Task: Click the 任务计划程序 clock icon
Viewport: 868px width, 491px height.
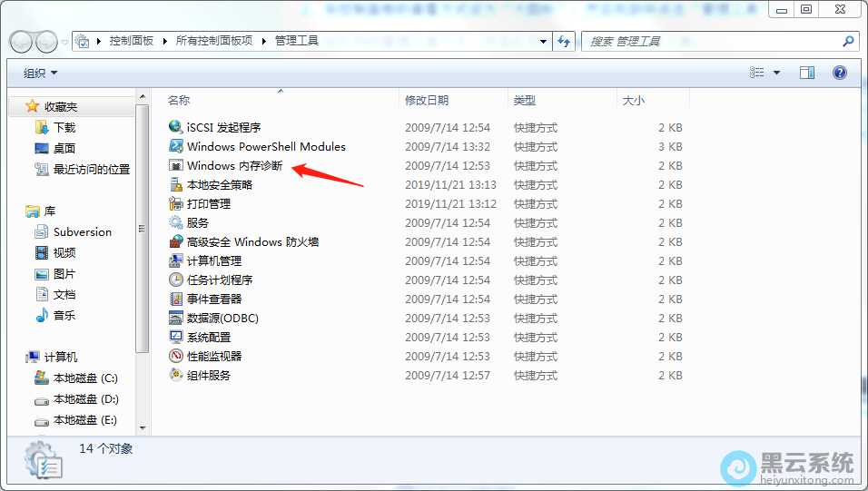Action: (x=176, y=280)
